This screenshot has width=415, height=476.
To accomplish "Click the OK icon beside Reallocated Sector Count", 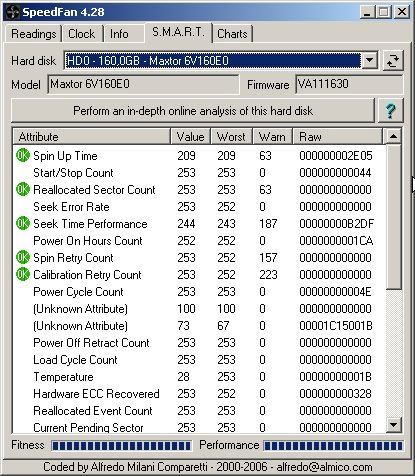I will click(x=23, y=189).
